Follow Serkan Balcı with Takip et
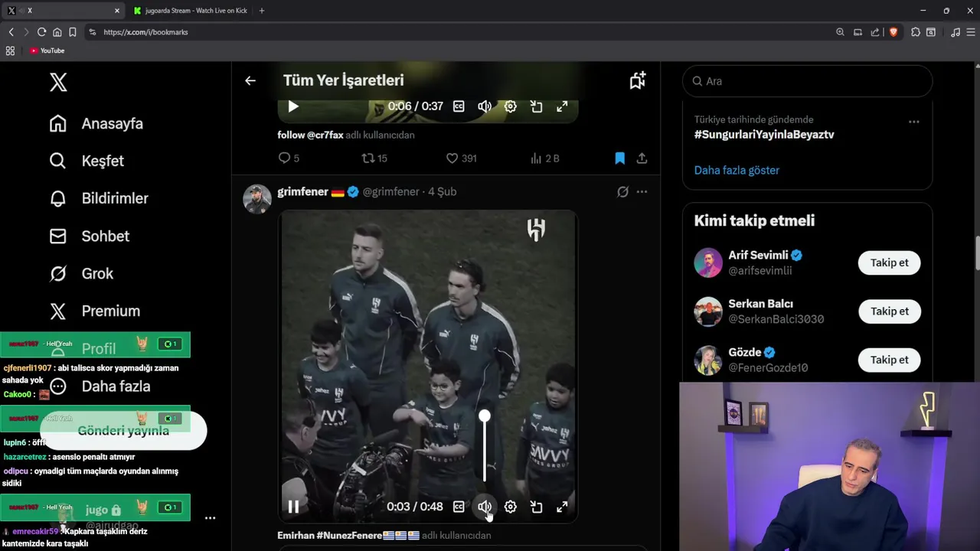Screen dimensions: 980x551 889,311
